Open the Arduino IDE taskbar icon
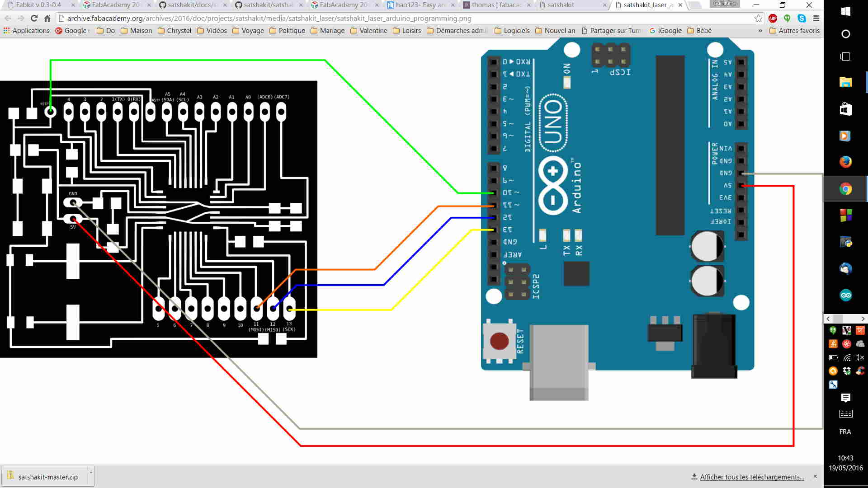868x488 pixels. click(845, 295)
